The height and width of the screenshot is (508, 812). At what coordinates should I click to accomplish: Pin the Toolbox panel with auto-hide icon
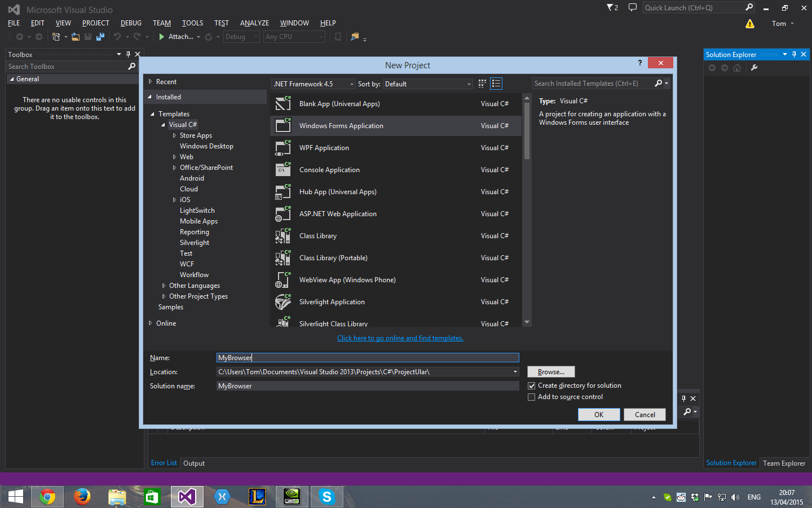(129, 55)
